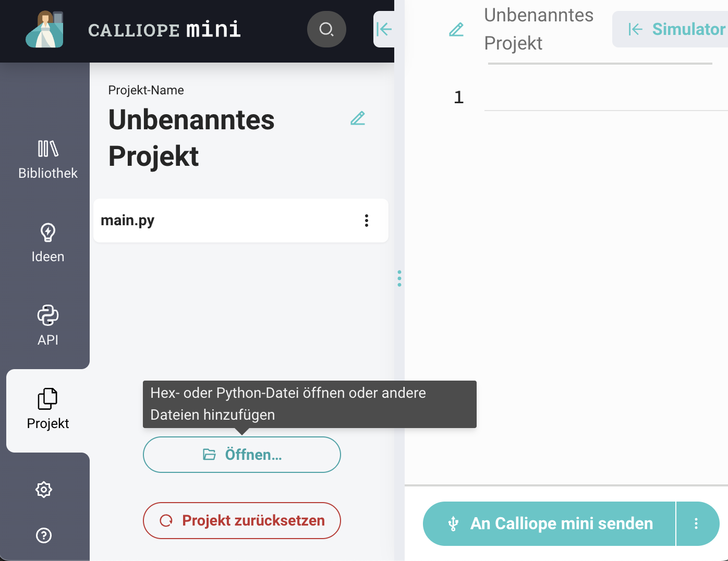Click the Öffnen... button
728x561 pixels.
242,455
